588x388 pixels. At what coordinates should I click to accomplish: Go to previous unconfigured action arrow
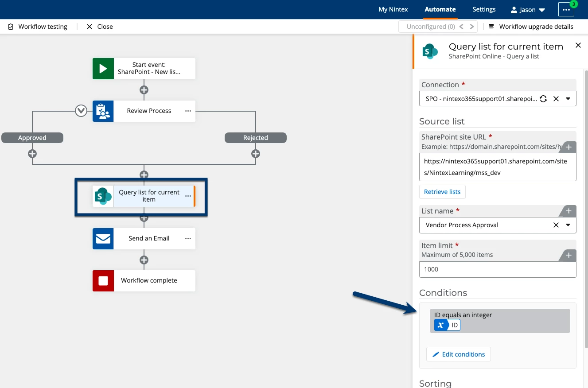click(461, 27)
